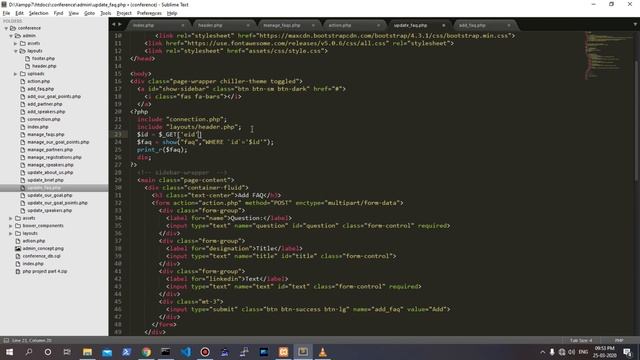Close the header.php tab
Image resolution: width=640 pixels, height=360 pixels.
click(x=248, y=25)
